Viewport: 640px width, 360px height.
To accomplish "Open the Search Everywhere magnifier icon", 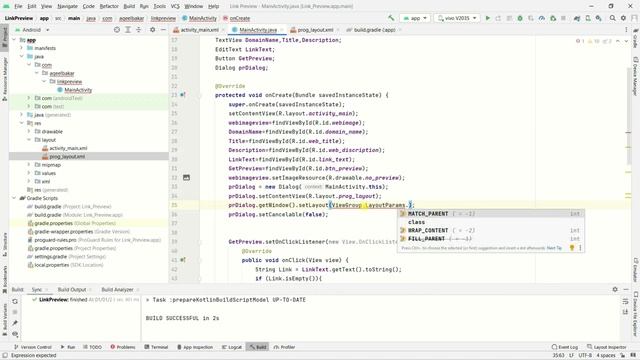I will pos(613,18).
